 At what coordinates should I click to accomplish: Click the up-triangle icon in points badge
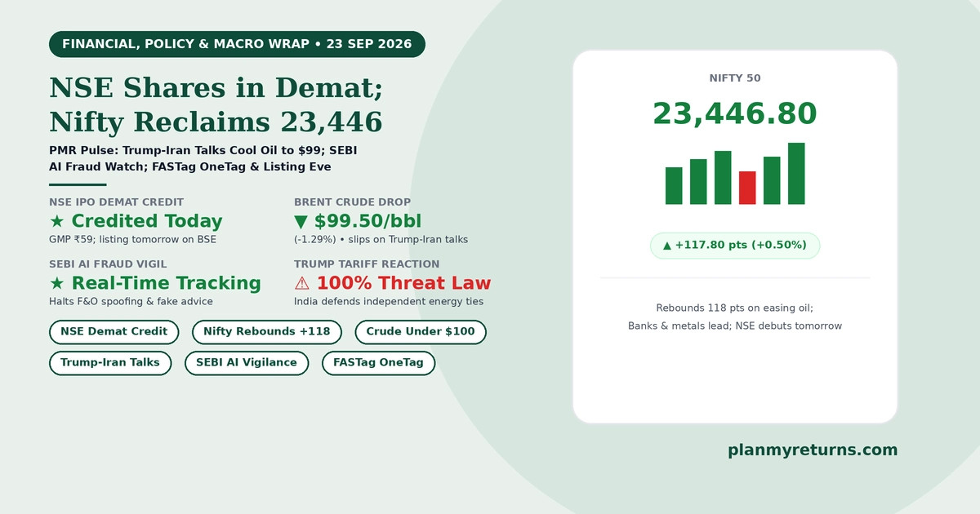click(x=667, y=245)
